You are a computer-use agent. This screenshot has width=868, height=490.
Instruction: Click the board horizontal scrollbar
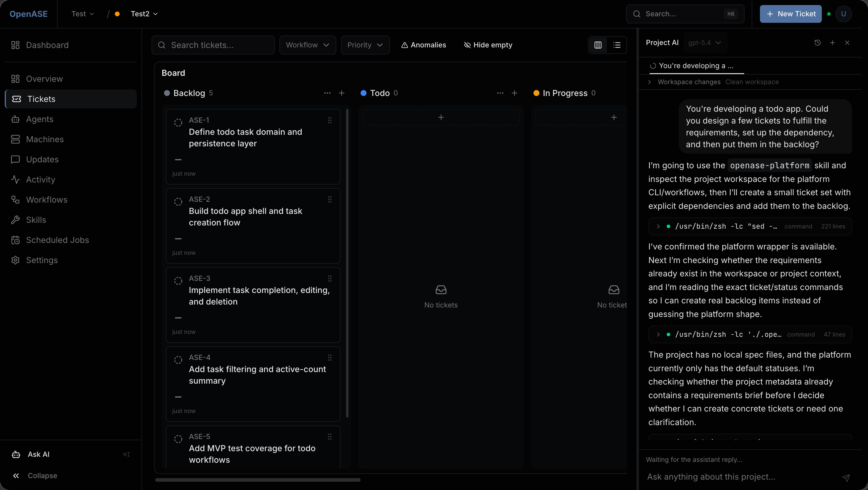[258, 480]
